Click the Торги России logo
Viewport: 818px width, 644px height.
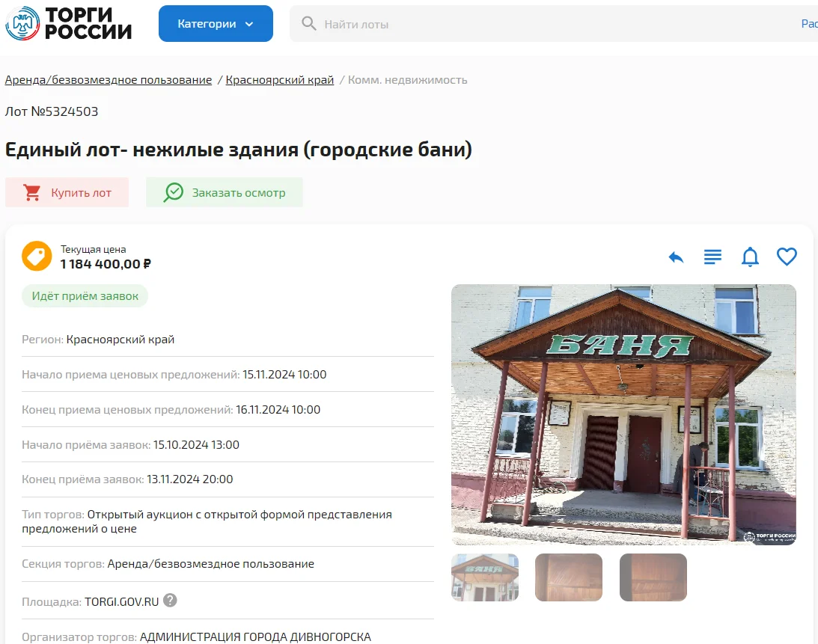[68, 23]
